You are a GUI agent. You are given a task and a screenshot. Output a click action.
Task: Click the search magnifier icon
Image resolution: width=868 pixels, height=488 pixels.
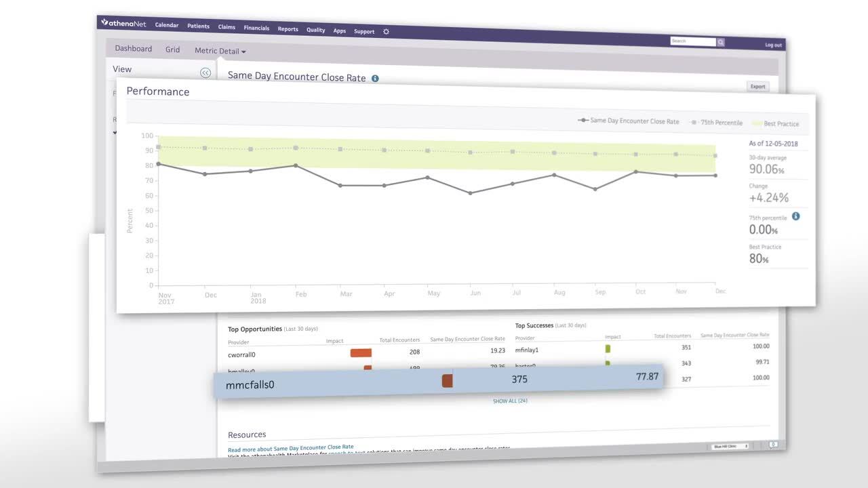point(721,42)
